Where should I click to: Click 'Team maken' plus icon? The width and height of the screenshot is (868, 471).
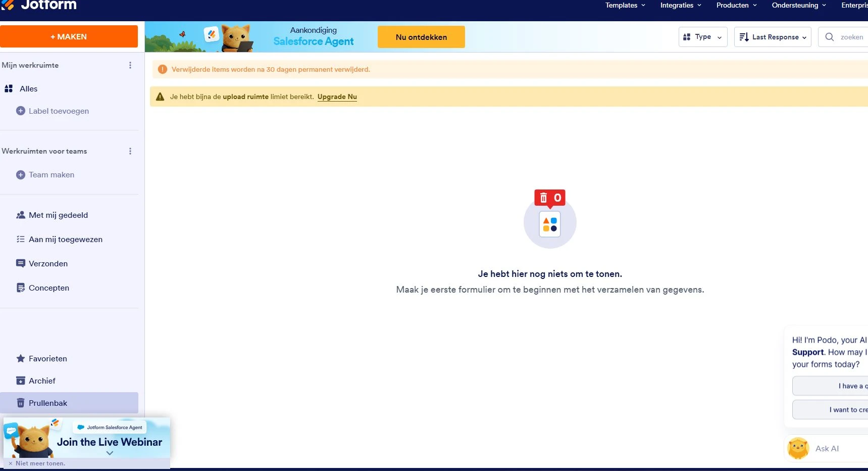point(20,174)
